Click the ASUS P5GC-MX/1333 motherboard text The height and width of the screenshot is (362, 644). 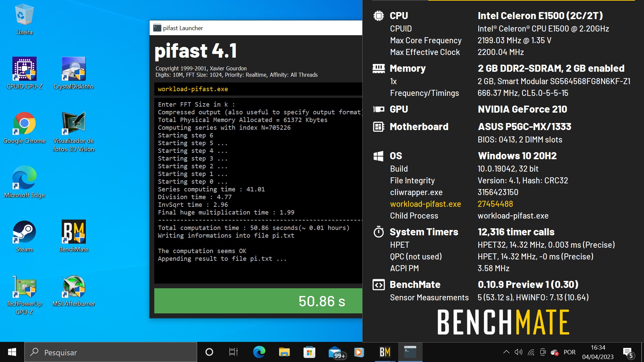click(524, 127)
